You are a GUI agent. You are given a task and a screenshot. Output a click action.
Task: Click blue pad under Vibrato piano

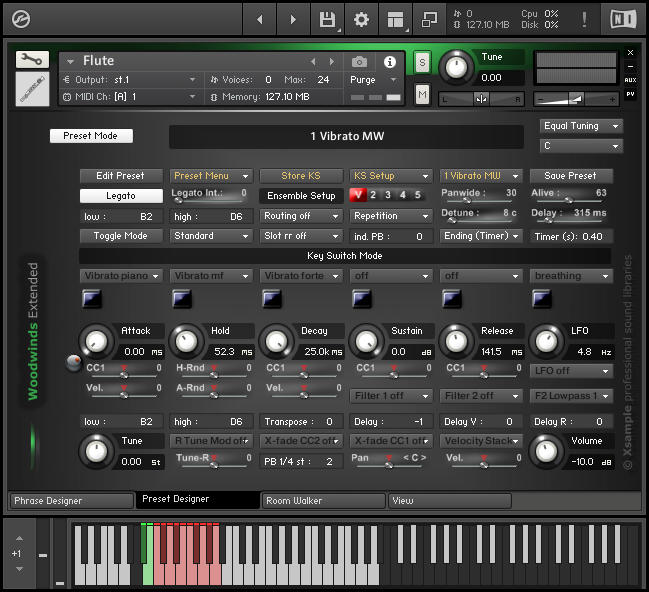point(91,298)
